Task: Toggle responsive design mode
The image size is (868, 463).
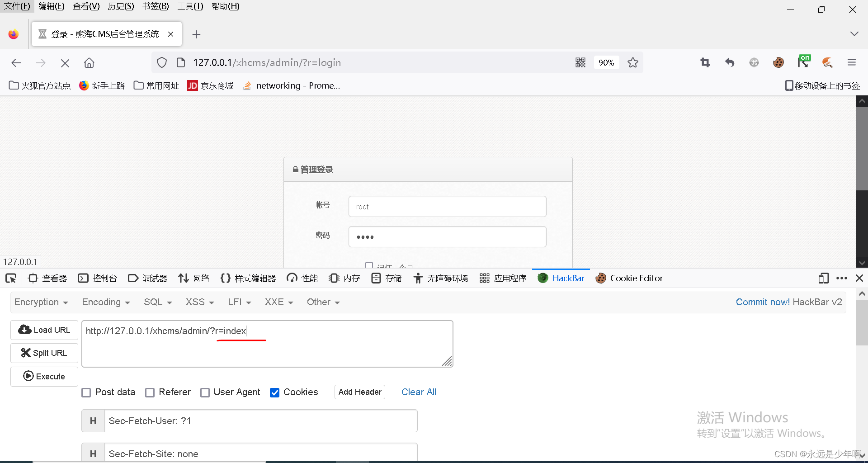Action: click(x=823, y=278)
